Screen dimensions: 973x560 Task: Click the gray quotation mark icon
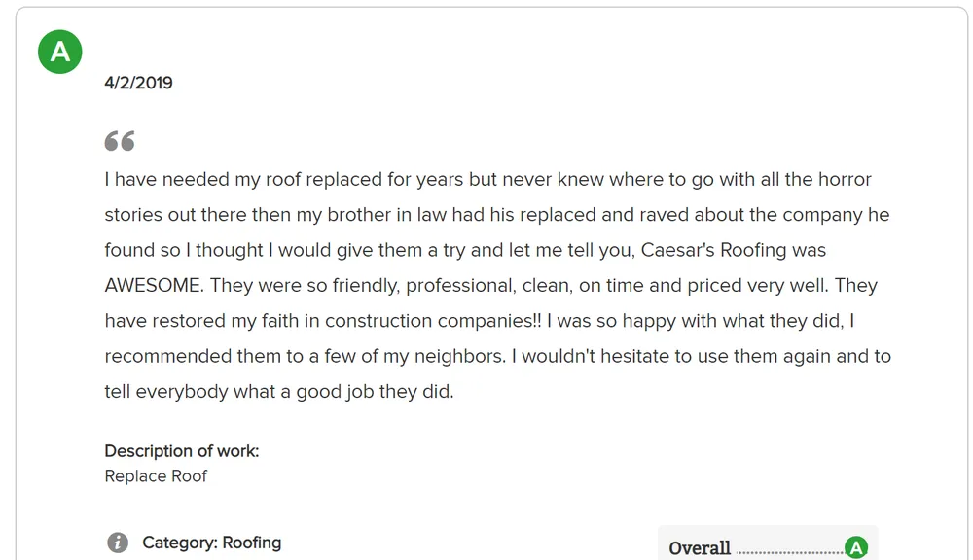click(120, 141)
